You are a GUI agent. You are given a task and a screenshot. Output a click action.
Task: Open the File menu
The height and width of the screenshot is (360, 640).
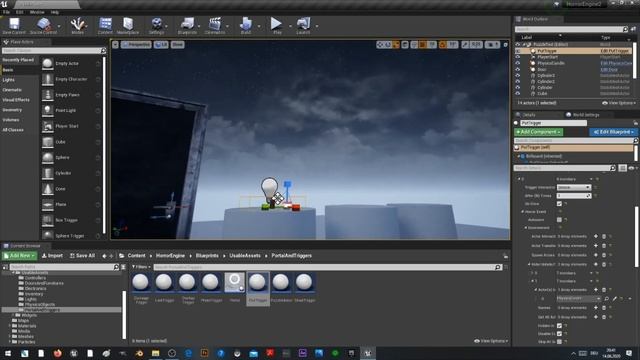[x=6, y=12]
